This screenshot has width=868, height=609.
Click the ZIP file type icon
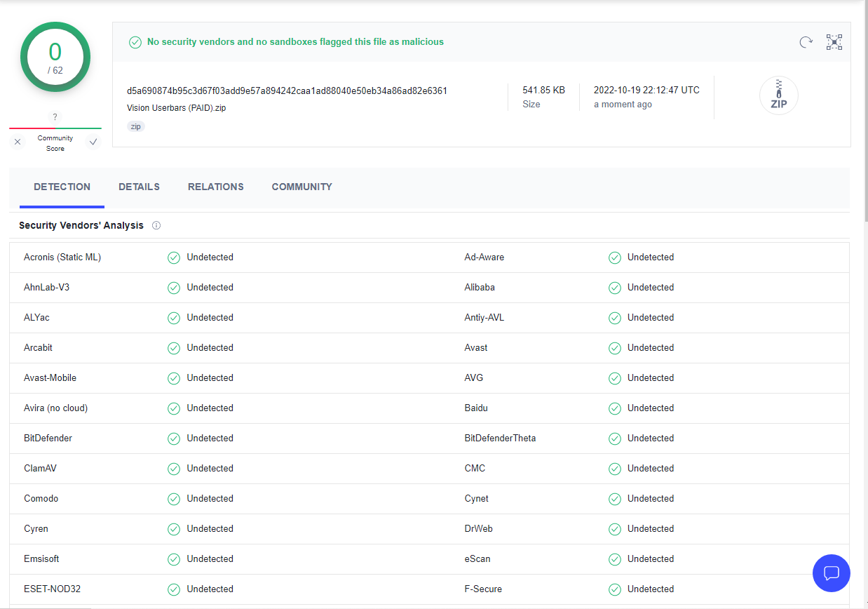coord(778,95)
